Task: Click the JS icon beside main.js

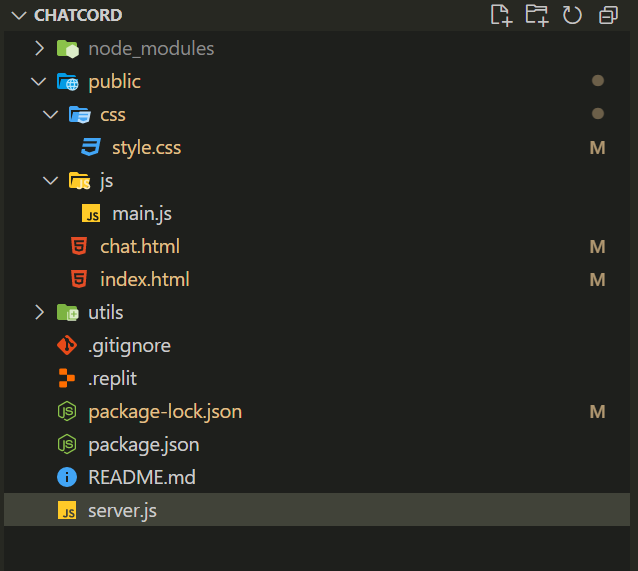Action: pyautogui.click(x=91, y=214)
